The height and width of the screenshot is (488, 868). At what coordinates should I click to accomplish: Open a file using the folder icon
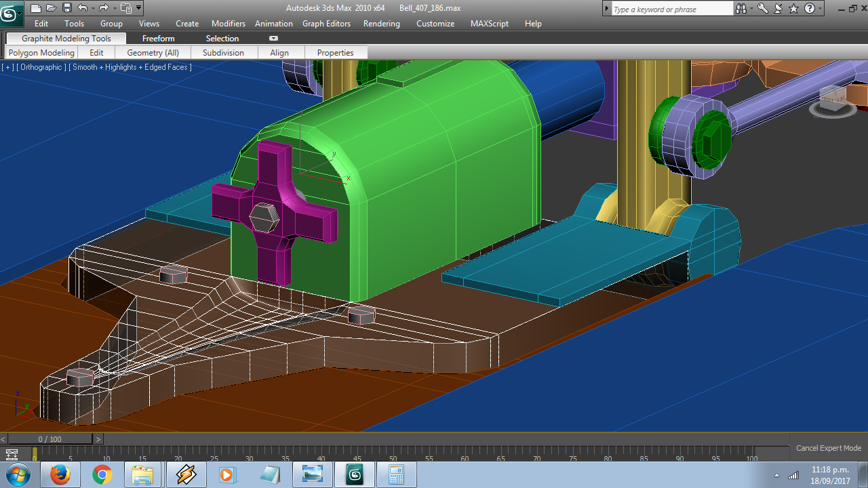tap(51, 7)
